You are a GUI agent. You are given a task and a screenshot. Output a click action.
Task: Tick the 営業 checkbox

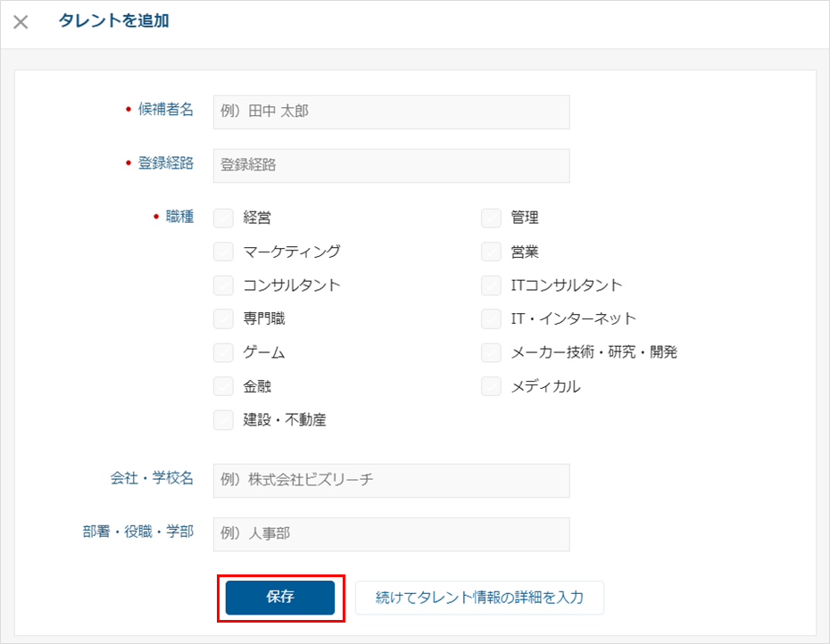coord(491,252)
